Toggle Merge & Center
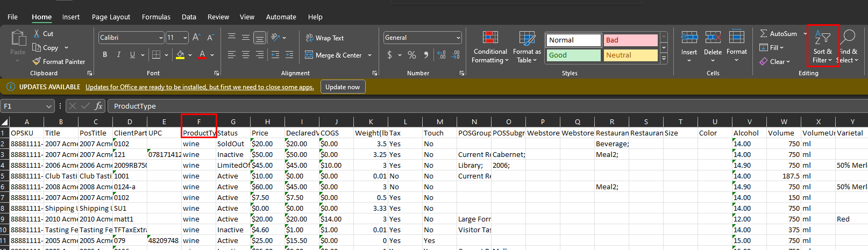Screen dimensions: 868x250 [x=333, y=55]
